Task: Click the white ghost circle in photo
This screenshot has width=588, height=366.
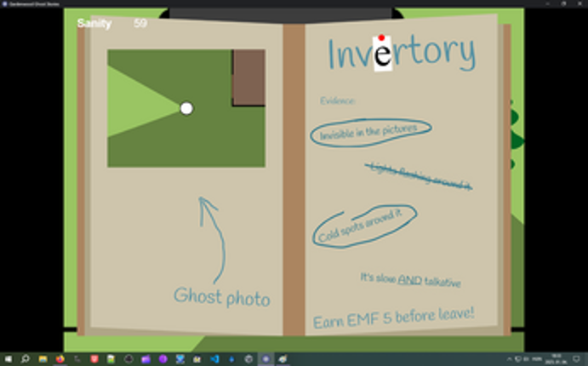Action: pyautogui.click(x=186, y=108)
